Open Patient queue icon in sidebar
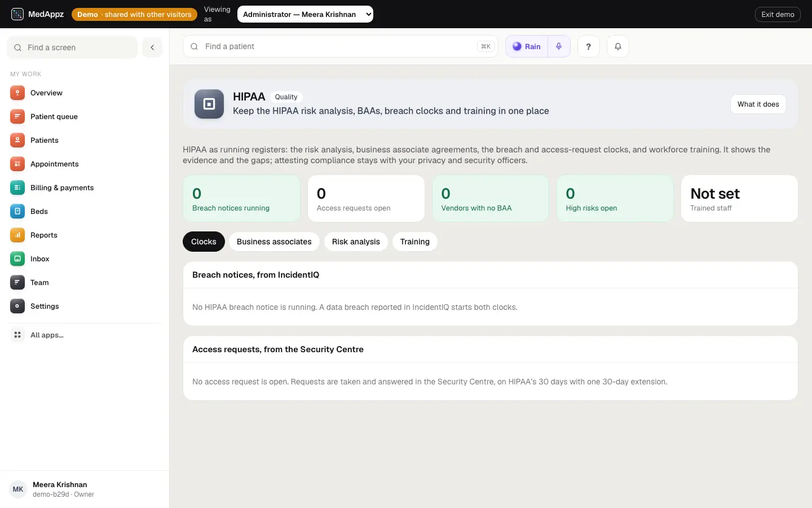 click(17, 116)
